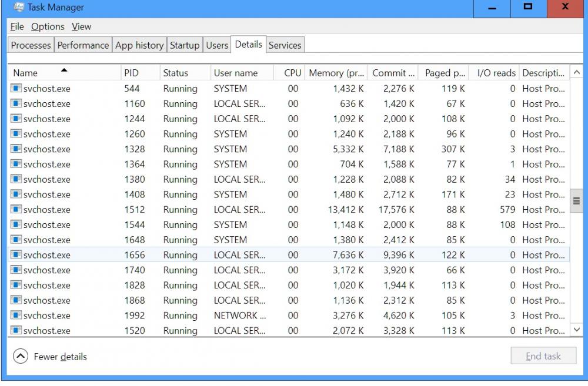Image resolution: width=588 pixels, height=386 pixels.
Task: Open the File menu
Action: 17,26
